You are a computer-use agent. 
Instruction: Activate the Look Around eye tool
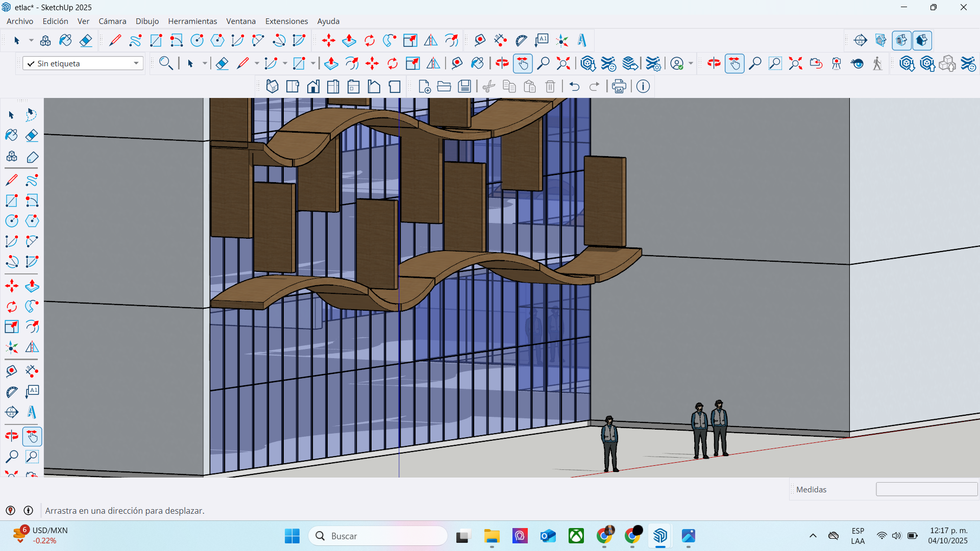[857, 63]
